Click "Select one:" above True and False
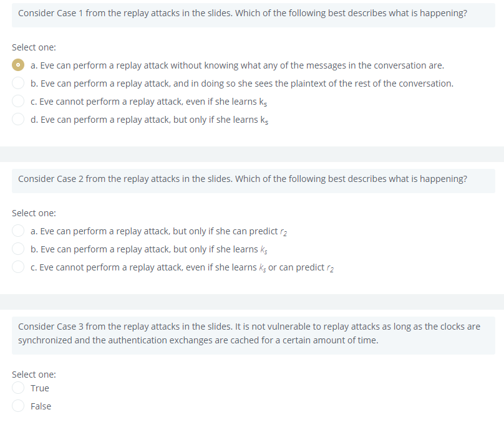The width and height of the screenshot is (504, 425). coord(34,374)
